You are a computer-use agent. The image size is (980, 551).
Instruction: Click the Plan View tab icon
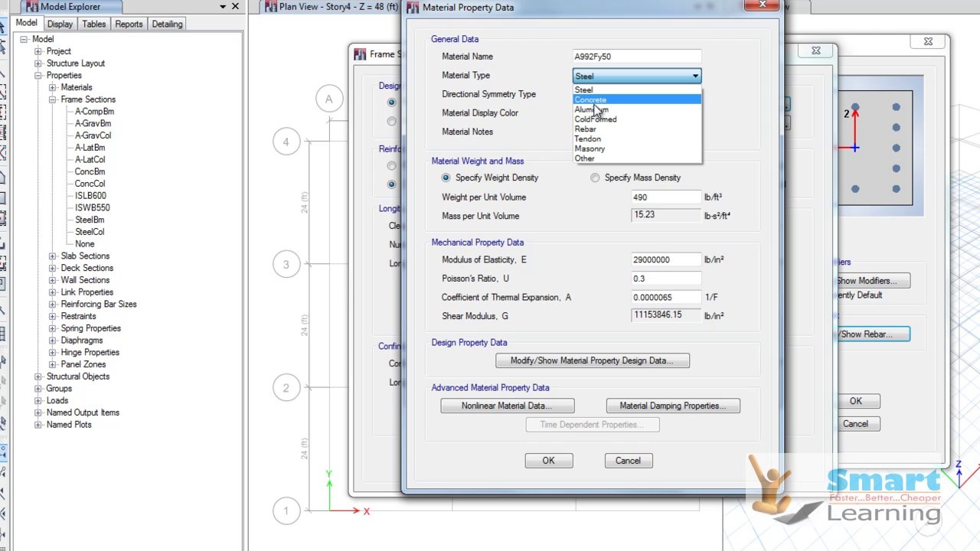click(x=269, y=7)
